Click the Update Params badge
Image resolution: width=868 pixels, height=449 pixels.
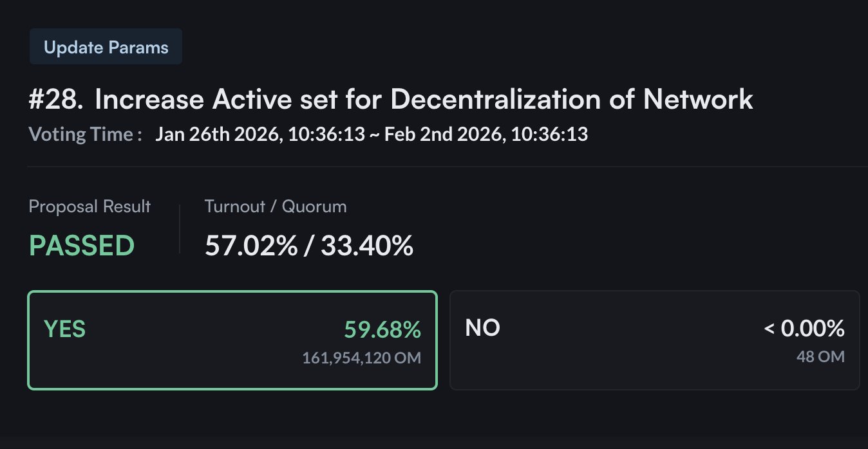click(106, 47)
